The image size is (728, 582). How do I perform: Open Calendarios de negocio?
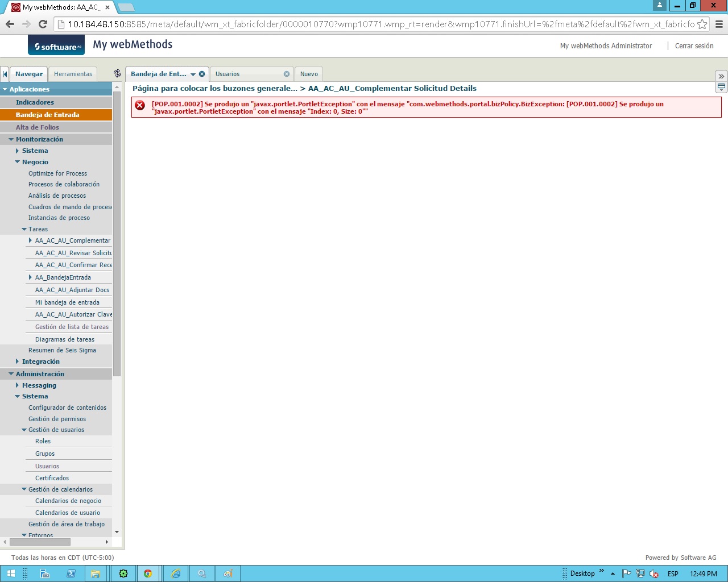point(68,501)
